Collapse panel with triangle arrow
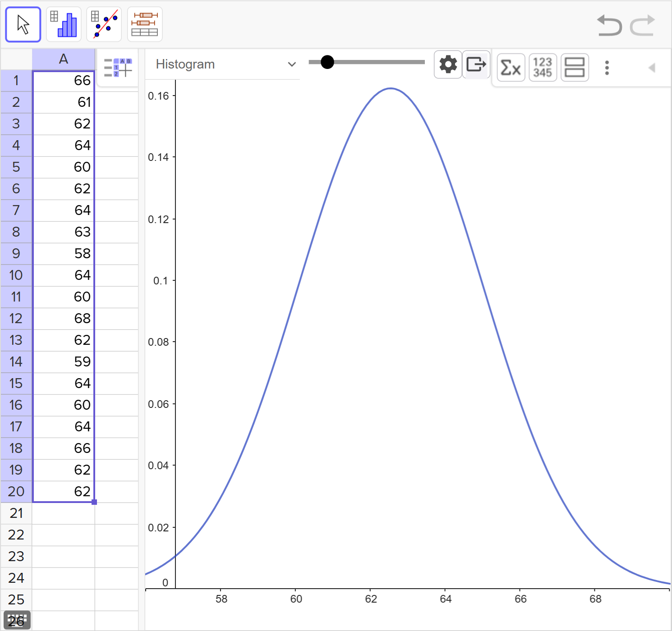The height and width of the screenshot is (631, 672). click(652, 68)
